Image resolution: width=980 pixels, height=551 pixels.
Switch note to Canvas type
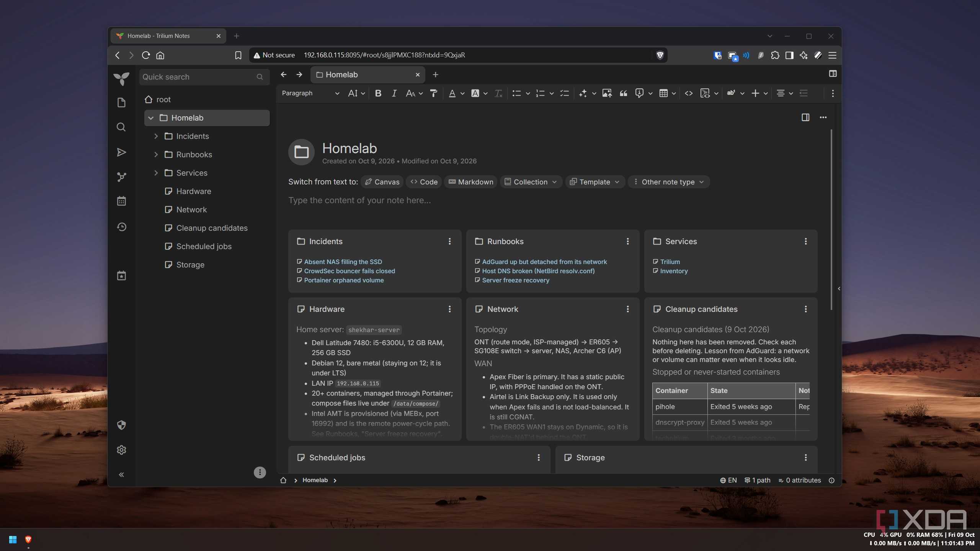tap(382, 182)
